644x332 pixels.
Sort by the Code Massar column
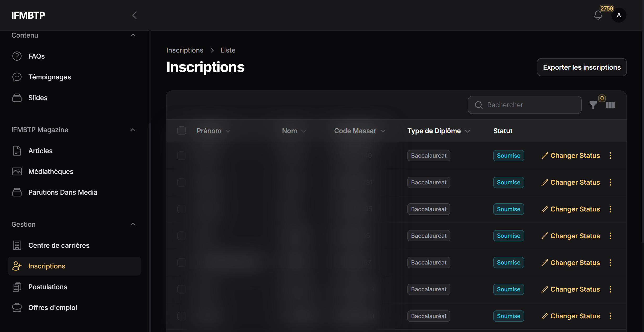click(x=360, y=131)
